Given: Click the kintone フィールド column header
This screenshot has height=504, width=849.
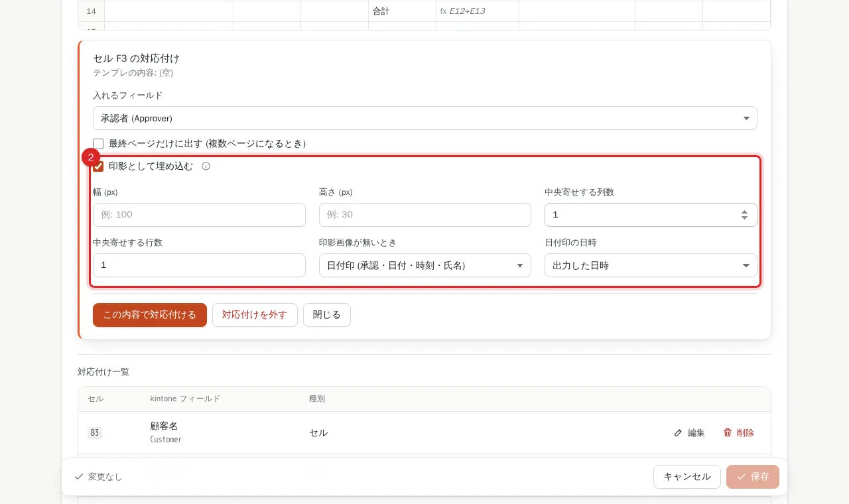Looking at the screenshot, I should (185, 399).
